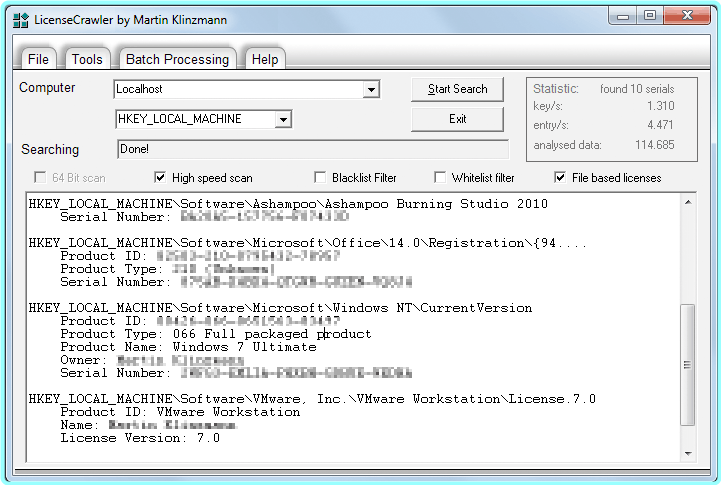Click the Exit button

[x=457, y=119]
